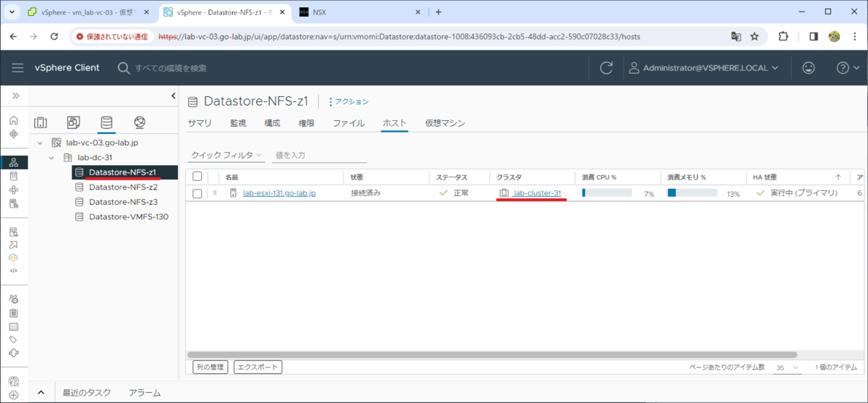This screenshot has height=403, width=868.
Task: Open the Administrator@VSPHERE.LOCAL user menu
Action: coord(704,67)
